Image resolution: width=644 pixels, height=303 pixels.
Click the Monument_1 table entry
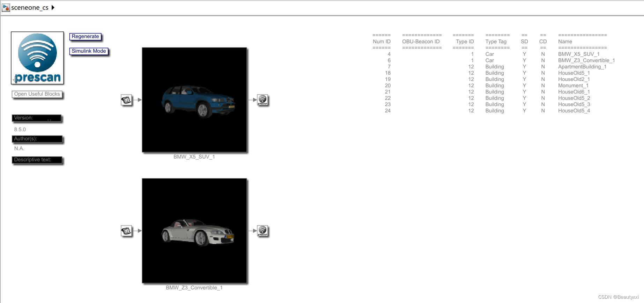click(573, 86)
